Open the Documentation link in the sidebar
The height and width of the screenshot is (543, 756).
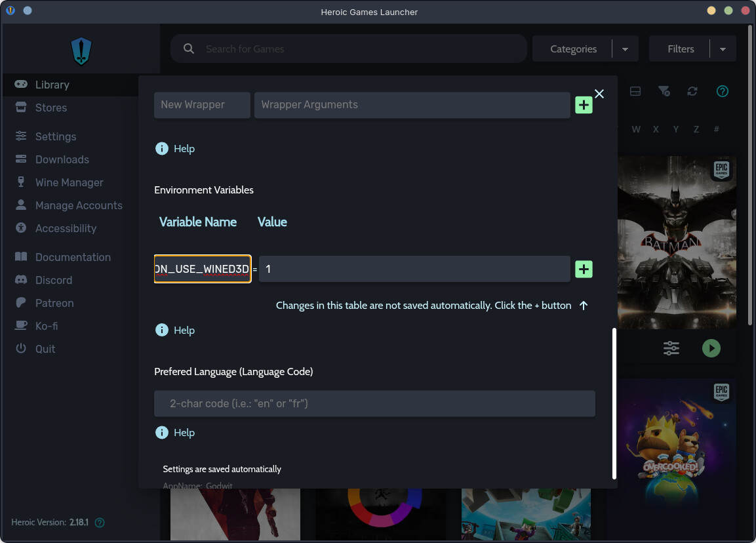tap(72, 257)
